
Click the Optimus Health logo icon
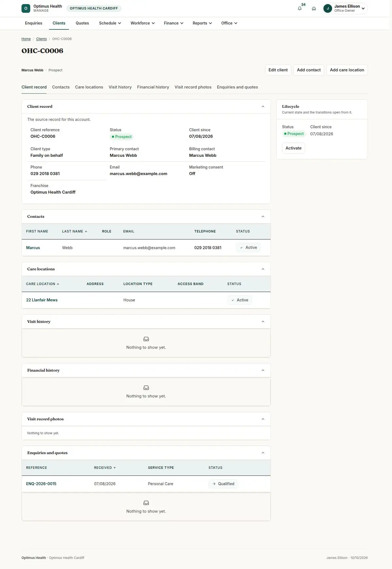tap(26, 8)
